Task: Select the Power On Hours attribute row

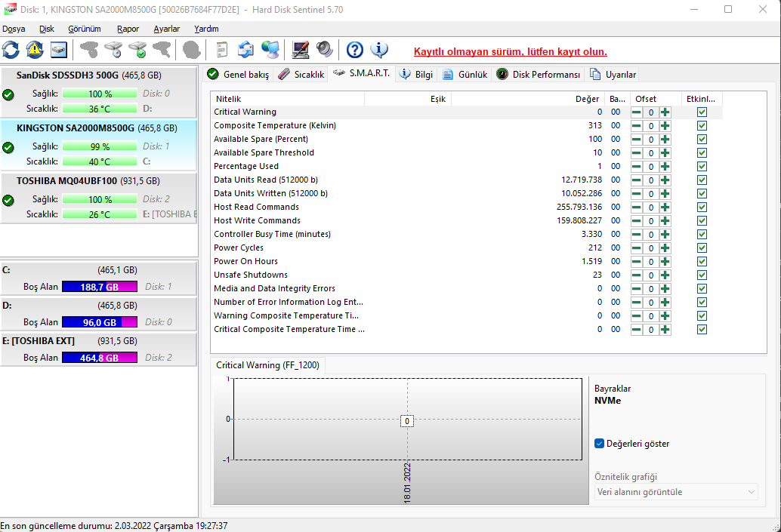Action: 378,261
